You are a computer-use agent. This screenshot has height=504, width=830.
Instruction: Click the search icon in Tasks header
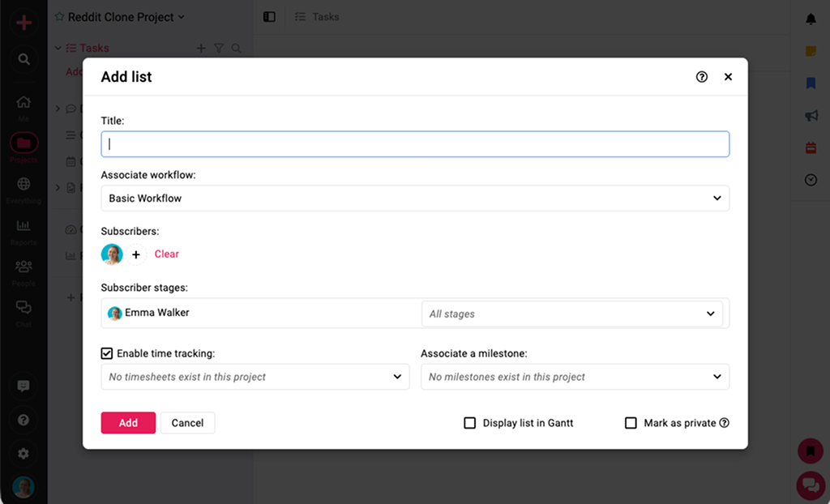click(x=236, y=48)
